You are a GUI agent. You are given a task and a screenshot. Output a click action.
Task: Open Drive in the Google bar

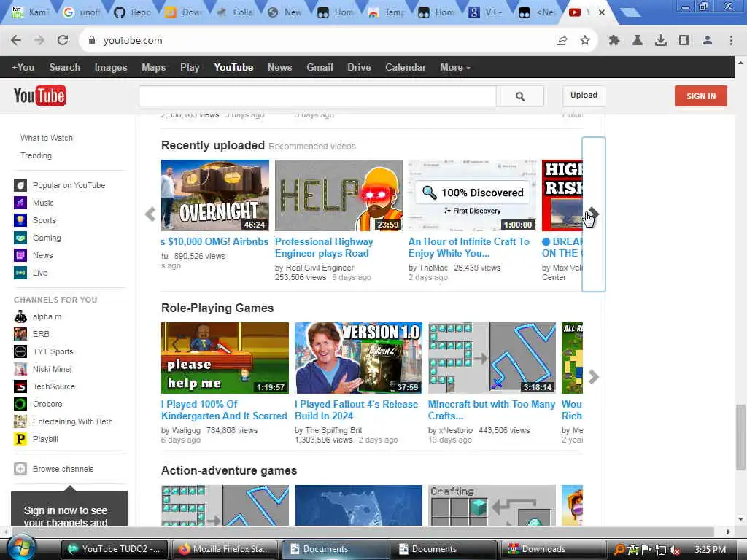point(359,68)
